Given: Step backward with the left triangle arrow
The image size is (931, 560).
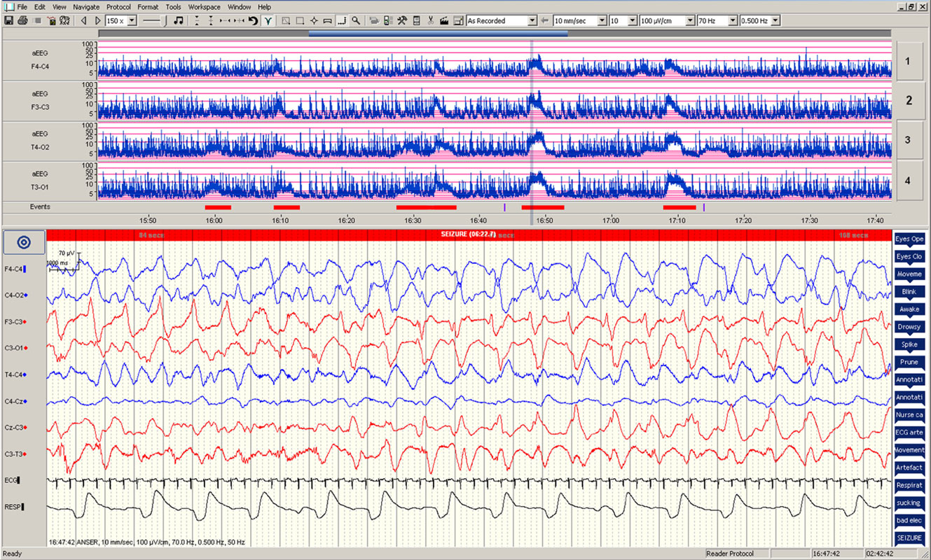Looking at the screenshot, I should tap(83, 21).
